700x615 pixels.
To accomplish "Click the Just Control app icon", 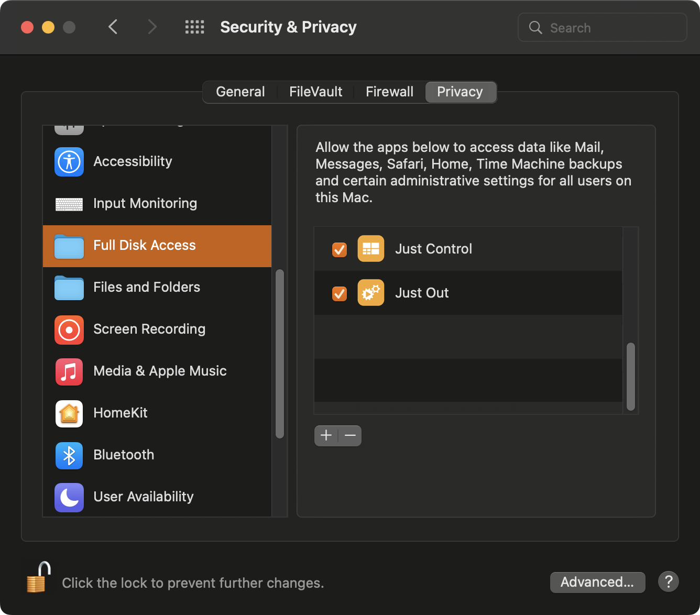I will point(371,249).
